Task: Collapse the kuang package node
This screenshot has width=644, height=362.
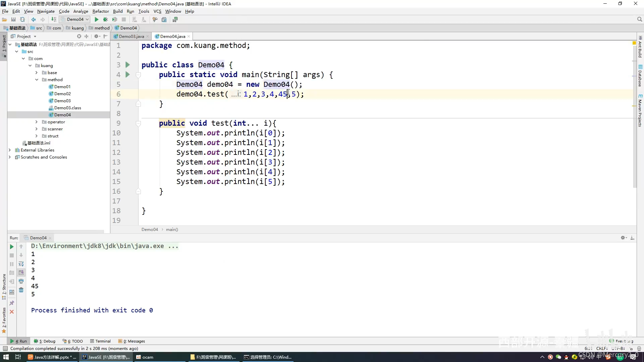Action: 30,66
